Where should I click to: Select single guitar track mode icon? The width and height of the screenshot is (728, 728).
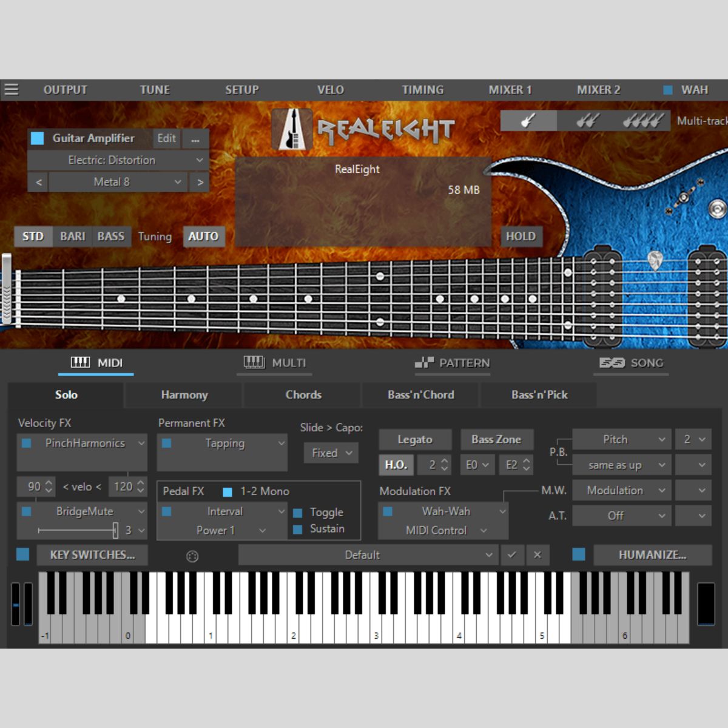click(x=528, y=121)
